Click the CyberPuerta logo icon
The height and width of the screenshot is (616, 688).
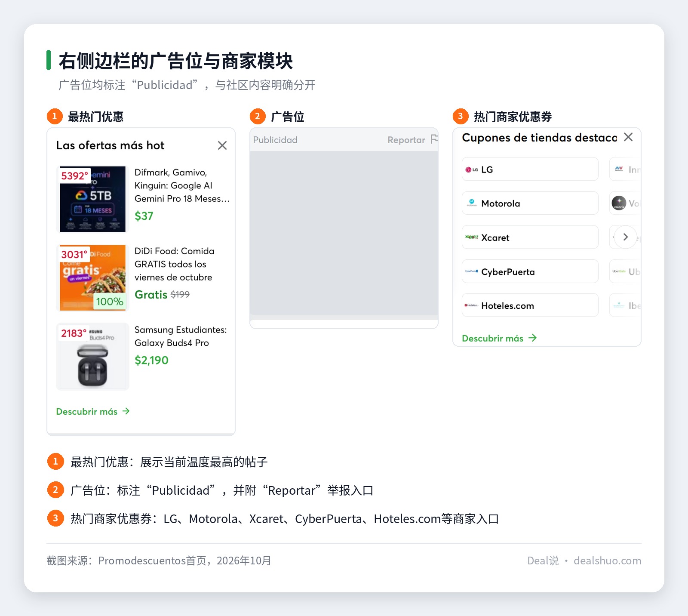472,271
